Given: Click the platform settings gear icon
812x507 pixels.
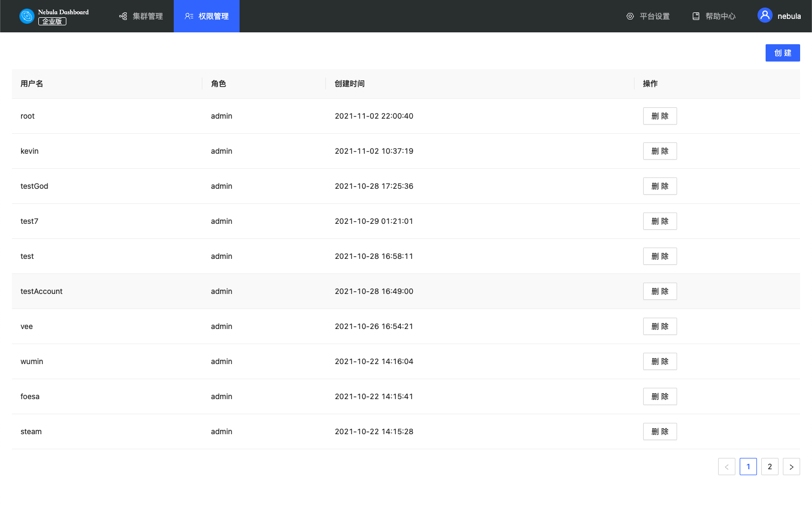Looking at the screenshot, I should [630, 16].
